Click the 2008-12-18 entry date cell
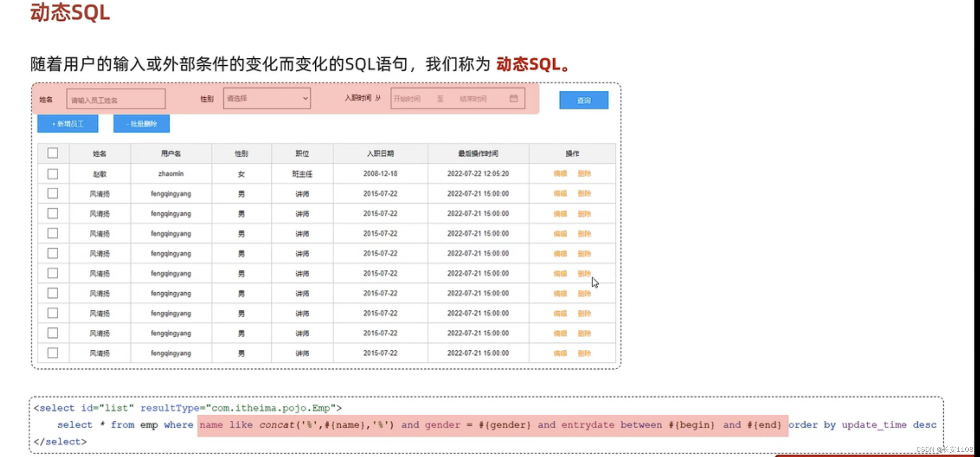This screenshot has height=457, width=980. [380, 173]
